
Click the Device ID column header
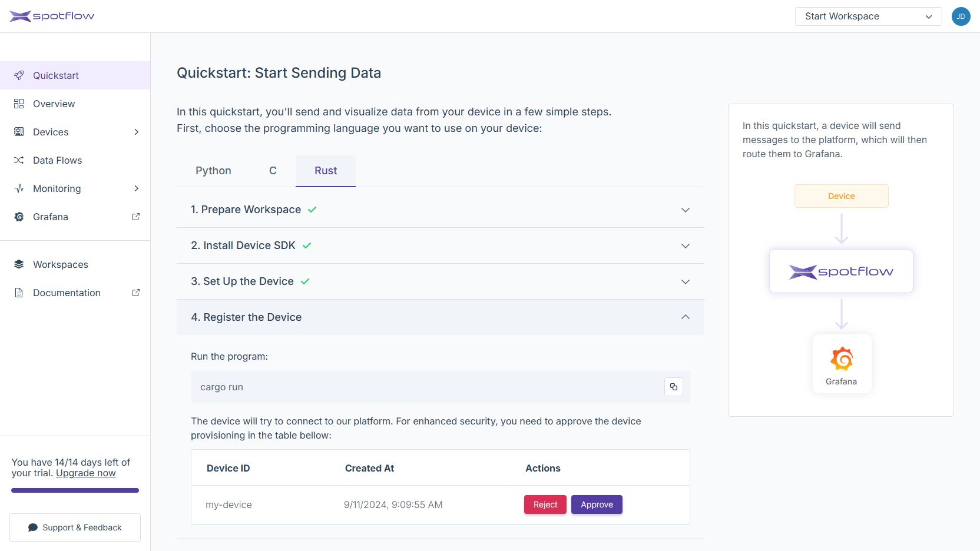229,469
